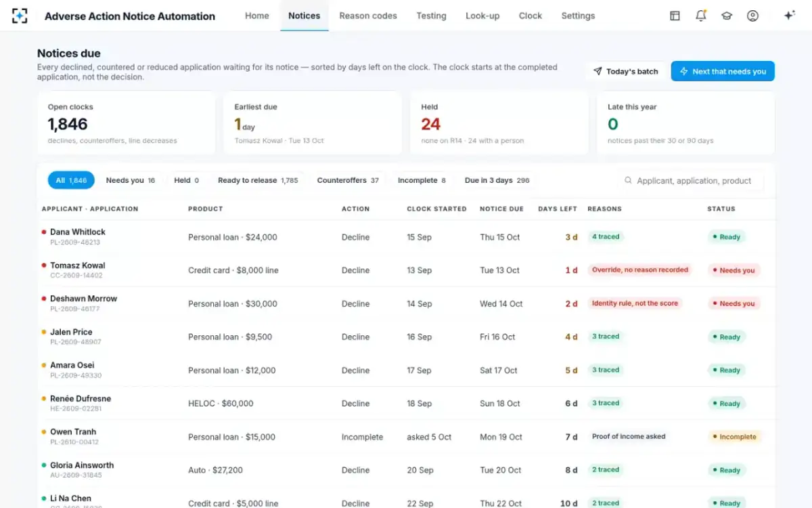
Task: Click Credit card · $8,000 line cell
Action: 233,270
